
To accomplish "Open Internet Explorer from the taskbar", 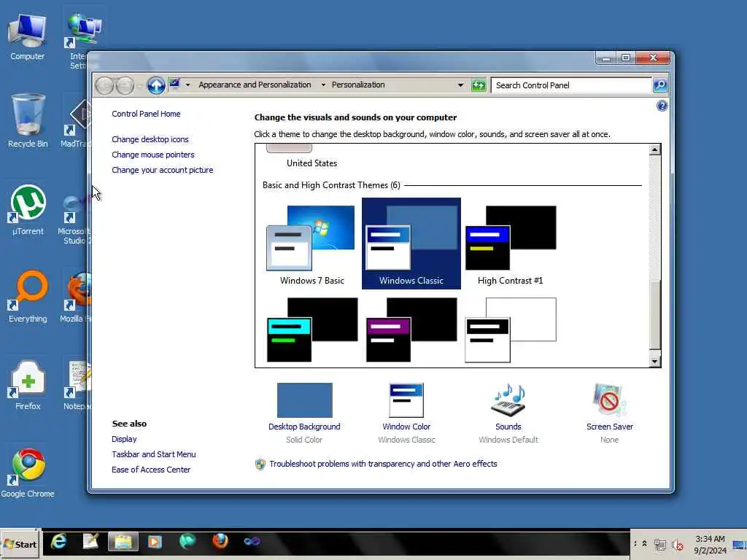I will pyautogui.click(x=58, y=542).
